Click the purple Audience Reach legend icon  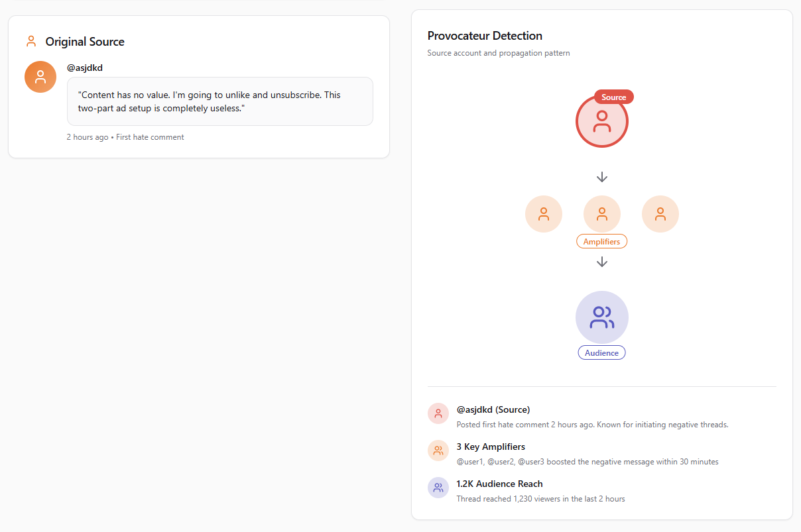(438, 488)
